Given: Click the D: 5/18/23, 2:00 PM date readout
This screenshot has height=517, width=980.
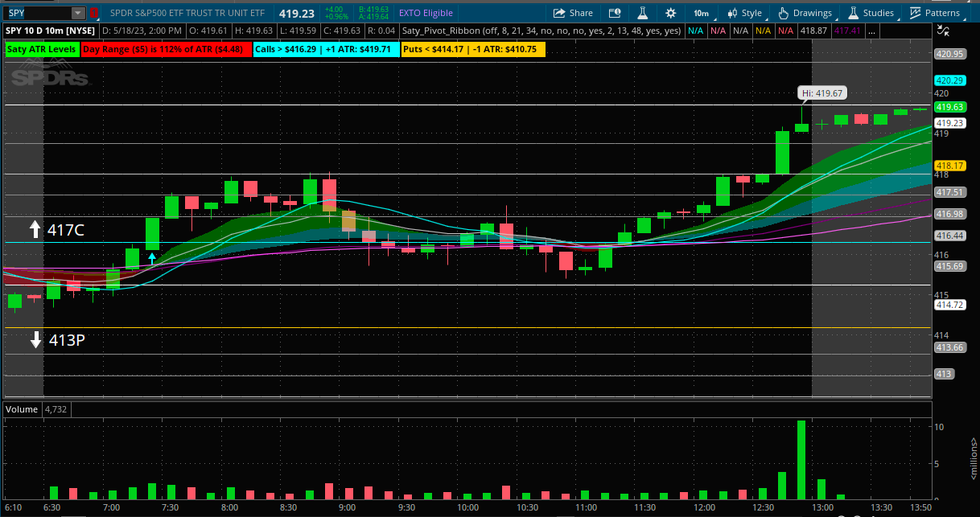Looking at the screenshot, I should (143, 31).
